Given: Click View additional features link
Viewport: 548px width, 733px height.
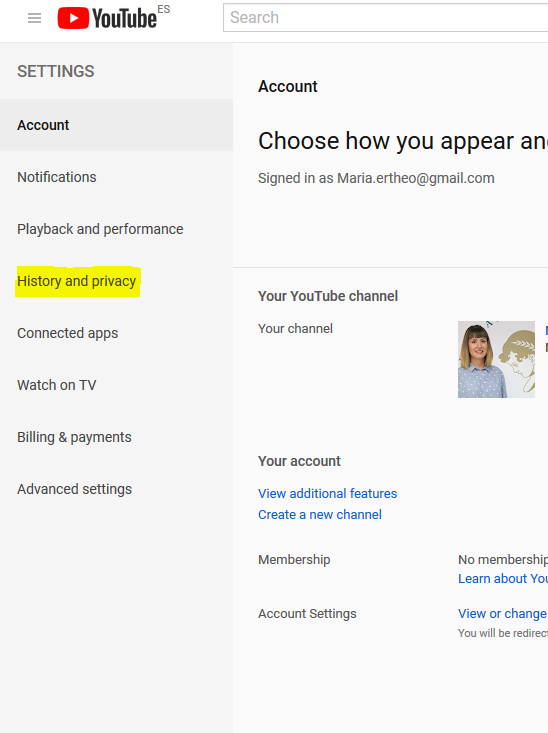Looking at the screenshot, I should (327, 494).
